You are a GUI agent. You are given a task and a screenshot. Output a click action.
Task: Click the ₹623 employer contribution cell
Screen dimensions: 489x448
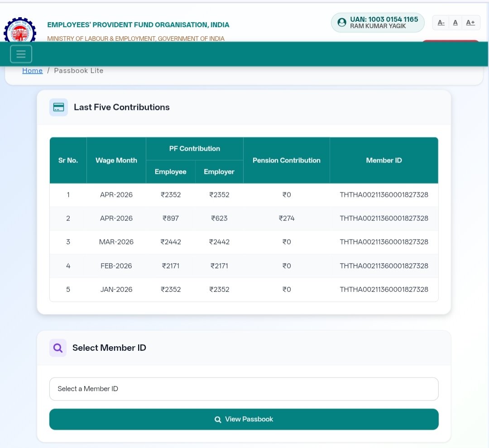click(x=219, y=218)
